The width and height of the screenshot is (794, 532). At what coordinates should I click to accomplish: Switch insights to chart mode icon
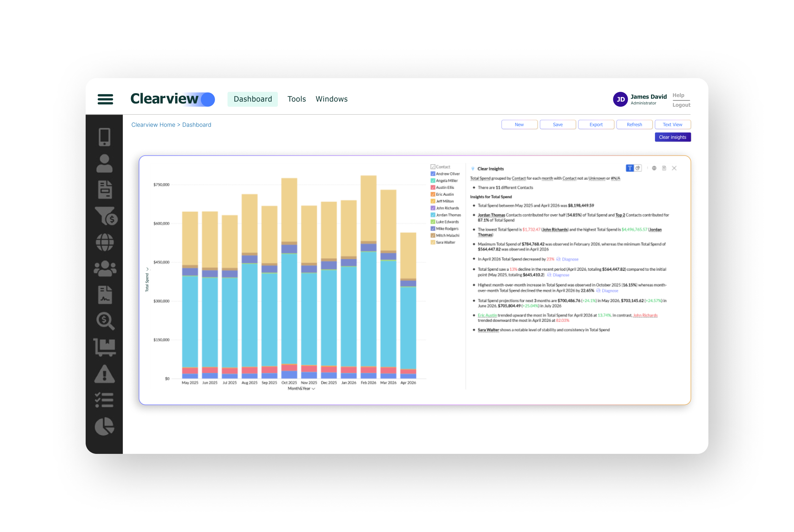(638, 168)
